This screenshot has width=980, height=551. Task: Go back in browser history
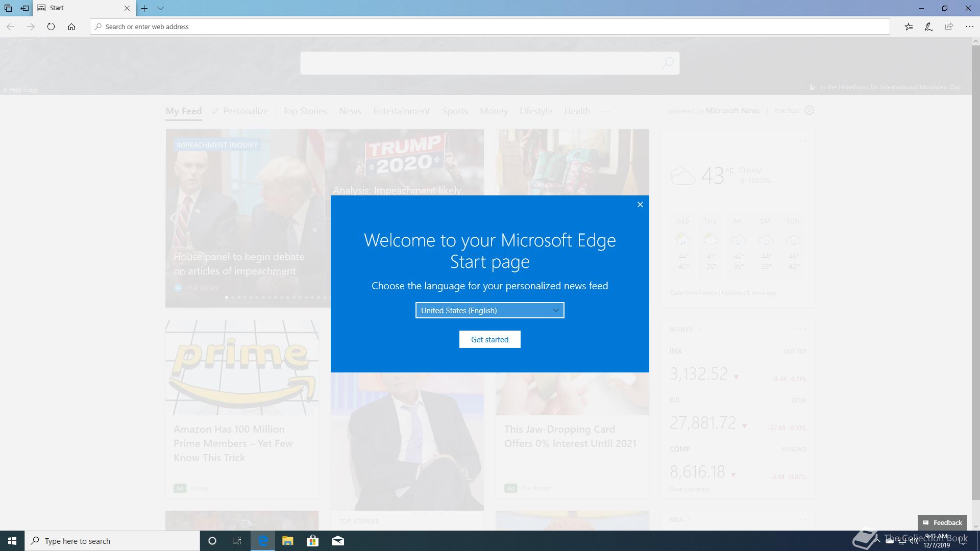click(x=10, y=27)
